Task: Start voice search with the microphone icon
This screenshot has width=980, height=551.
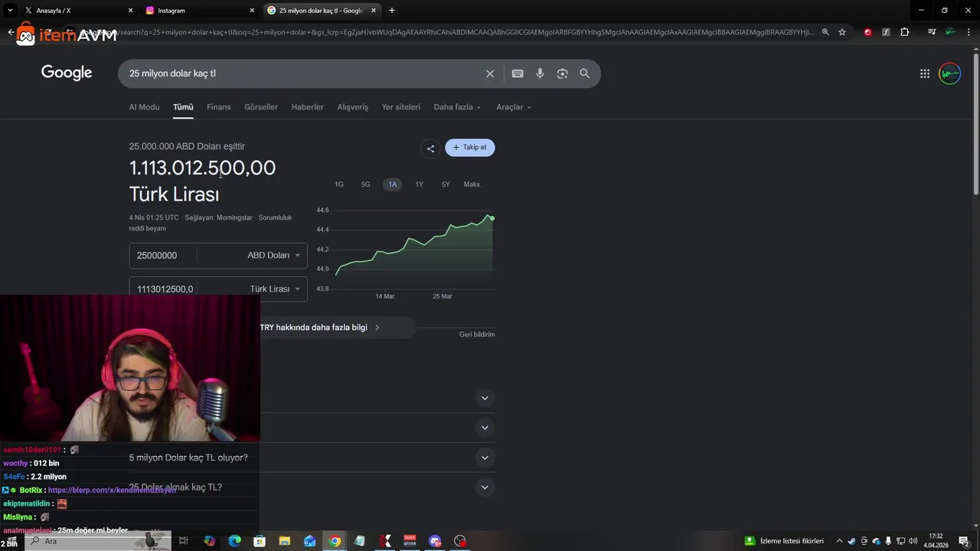Action: point(540,73)
